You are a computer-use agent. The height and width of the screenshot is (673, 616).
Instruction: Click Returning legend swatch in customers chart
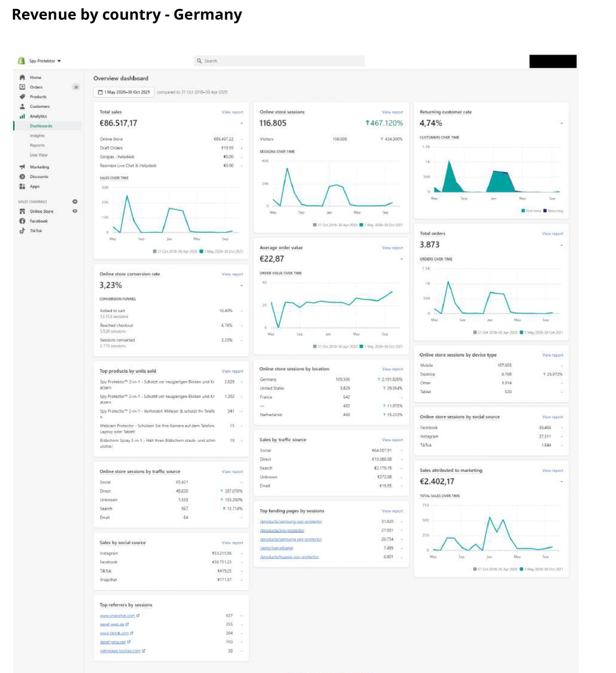545,211
